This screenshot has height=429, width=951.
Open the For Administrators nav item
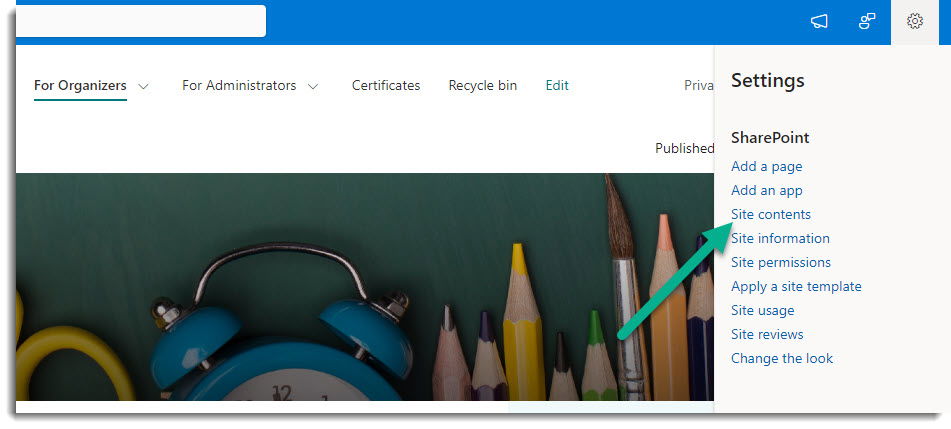[239, 86]
